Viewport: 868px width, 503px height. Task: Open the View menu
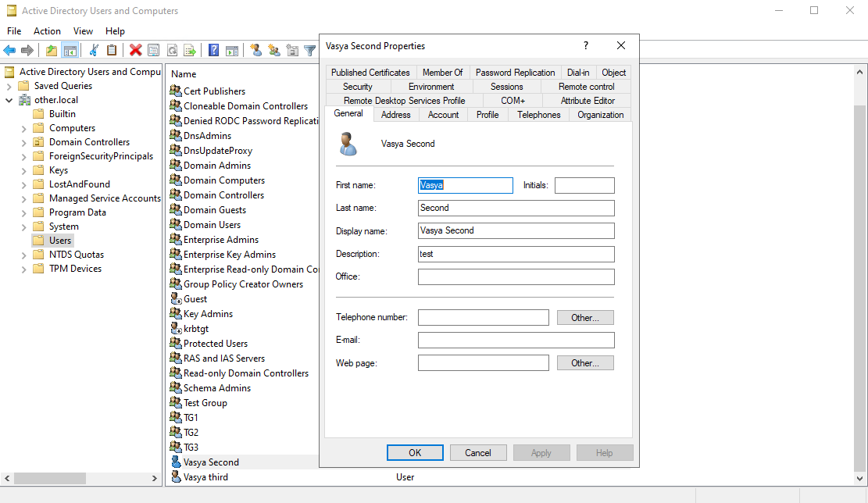(83, 31)
